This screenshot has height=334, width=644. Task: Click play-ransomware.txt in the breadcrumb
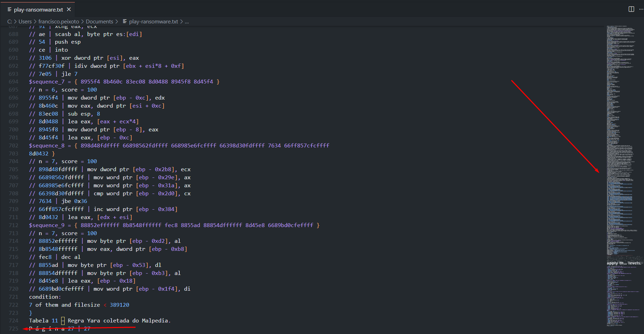tap(153, 21)
